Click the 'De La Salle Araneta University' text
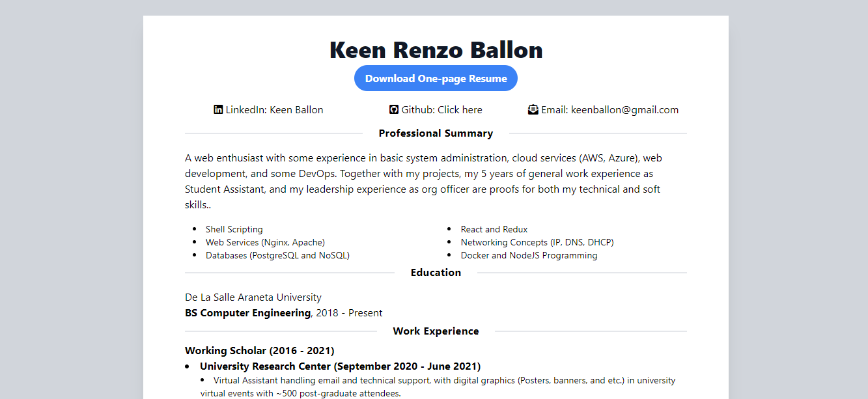Image resolution: width=868 pixels, height=399 pixels. pyautogui.click(x=253, y=297)
